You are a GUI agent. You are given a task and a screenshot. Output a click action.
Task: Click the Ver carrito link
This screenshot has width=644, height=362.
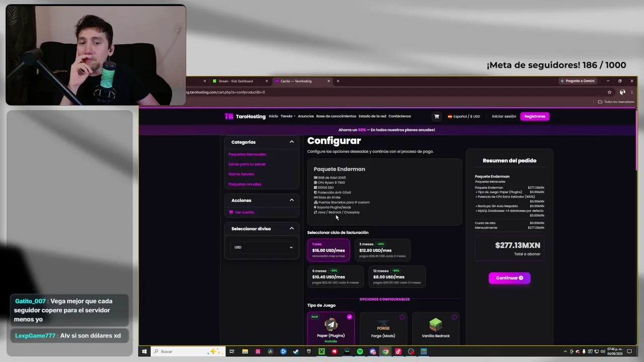coord(242,212)
